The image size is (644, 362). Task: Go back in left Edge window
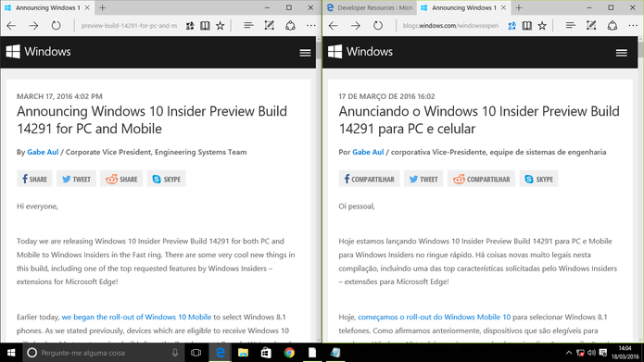click(x=11, y=25)
